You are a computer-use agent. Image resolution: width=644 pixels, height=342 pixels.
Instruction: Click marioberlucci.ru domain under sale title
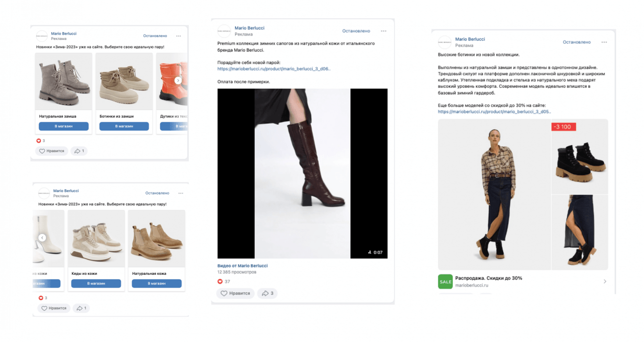(471, 285)
